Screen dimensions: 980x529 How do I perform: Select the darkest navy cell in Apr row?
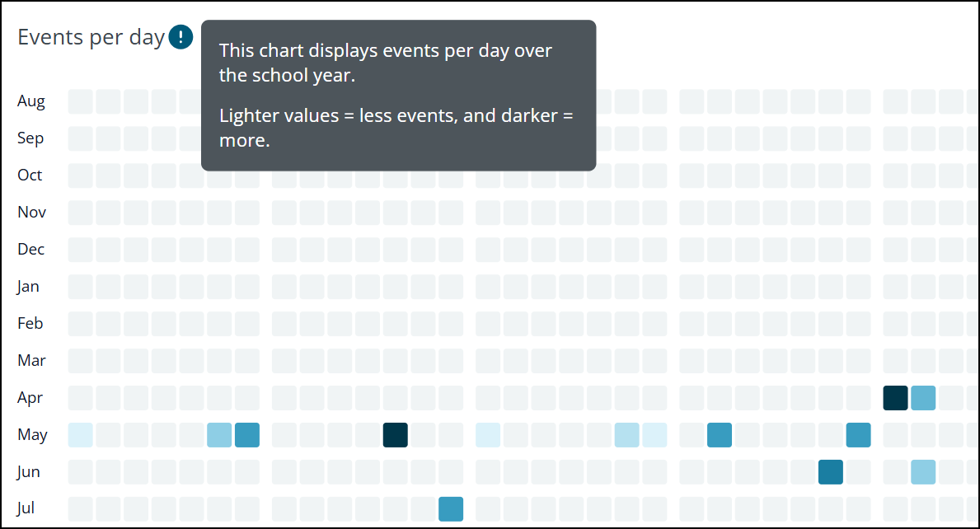895,398
